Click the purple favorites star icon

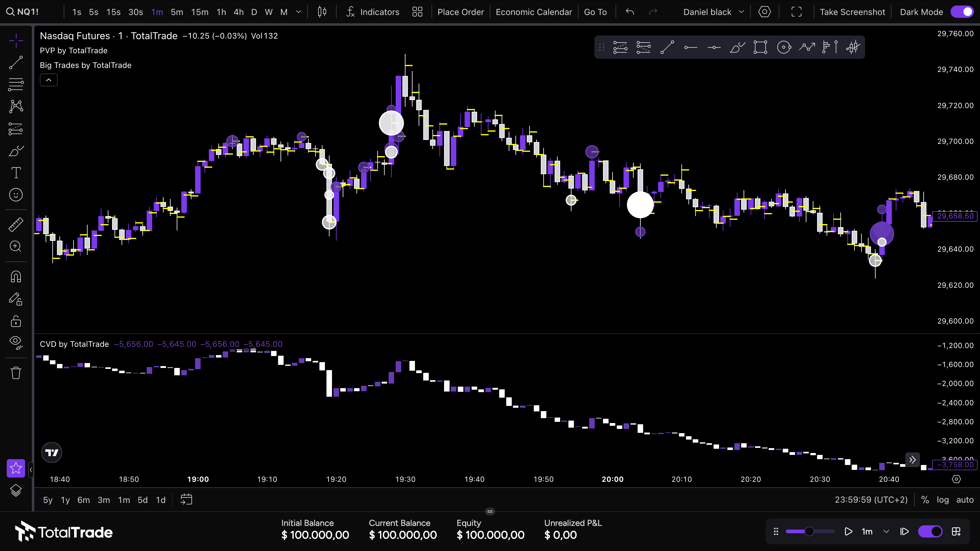click(x=16, y=468)
